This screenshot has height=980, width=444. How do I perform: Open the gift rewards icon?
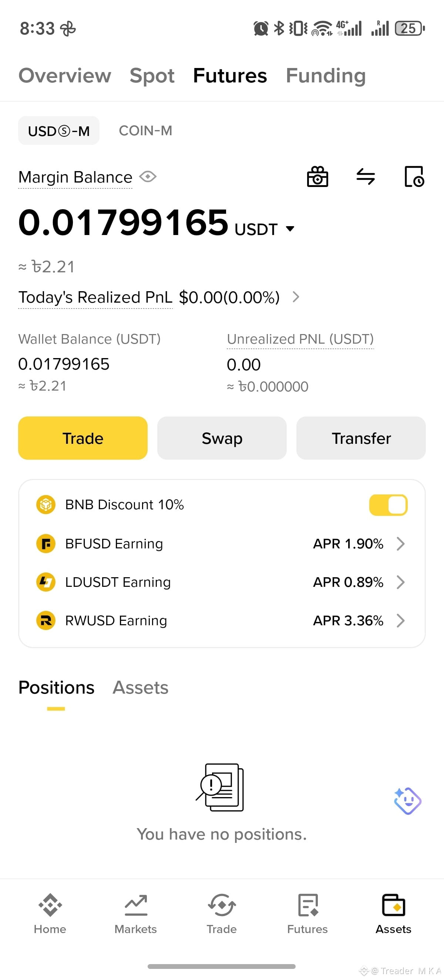click(x=317, y=177)
